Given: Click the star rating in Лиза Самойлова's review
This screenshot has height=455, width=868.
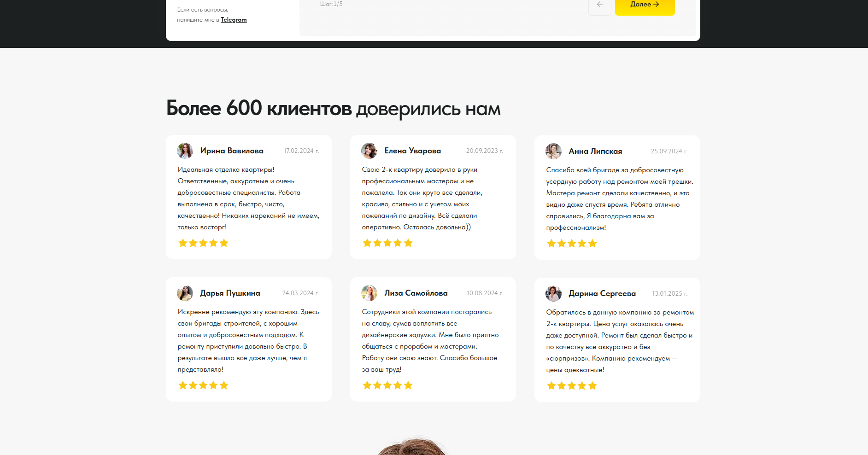Looking at the screenshot, I should click(387, 385).
